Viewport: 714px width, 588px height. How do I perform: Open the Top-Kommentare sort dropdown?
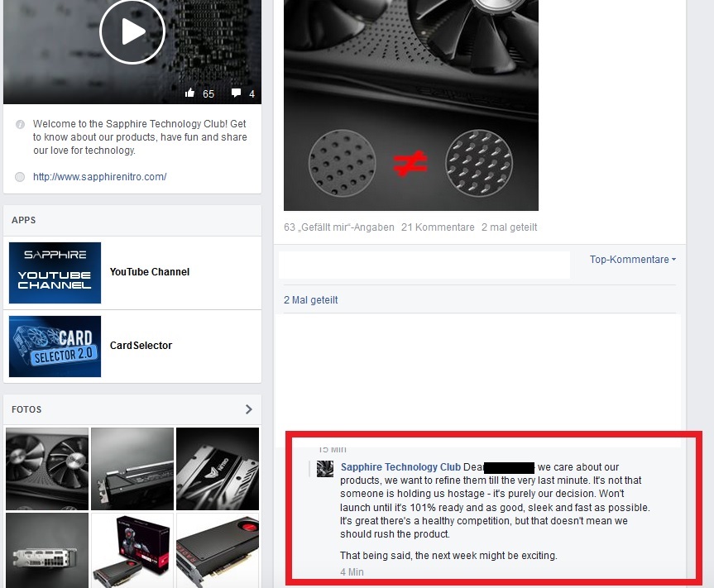(x=632, y=260)
